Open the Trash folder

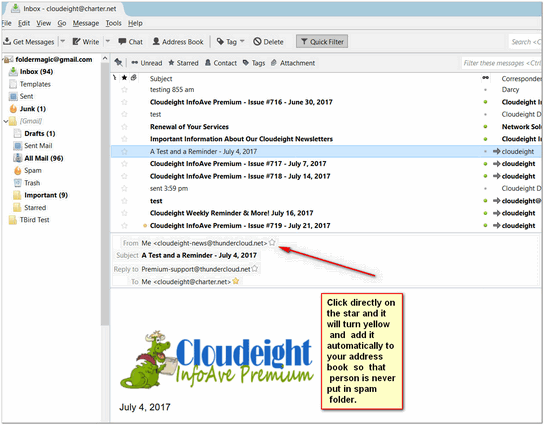click(32, 183)
